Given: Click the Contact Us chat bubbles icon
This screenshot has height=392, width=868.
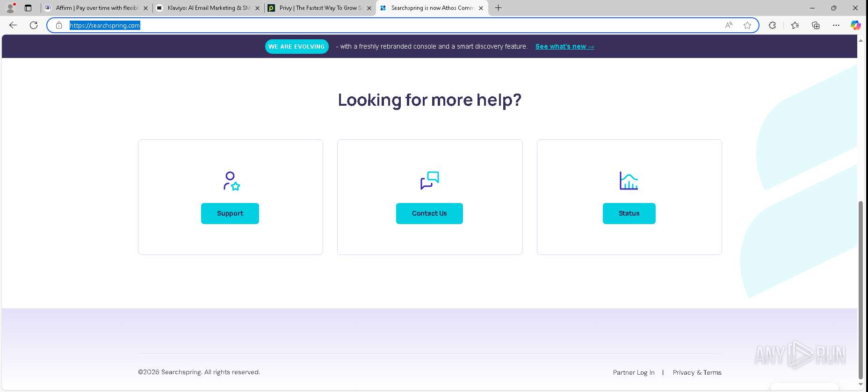Looking at the screenshot, I should tap(430, 181).
